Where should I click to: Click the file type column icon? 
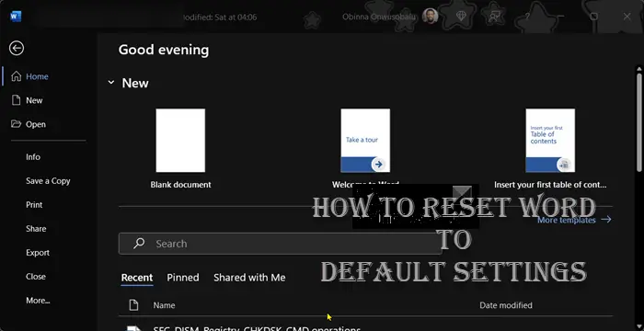133,305
